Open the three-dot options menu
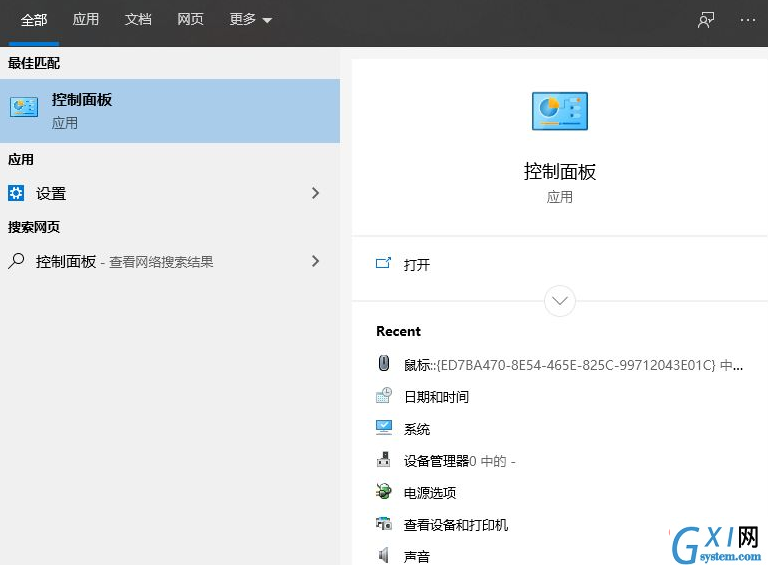This screenshot has width=768, height=565. [747, 20]
